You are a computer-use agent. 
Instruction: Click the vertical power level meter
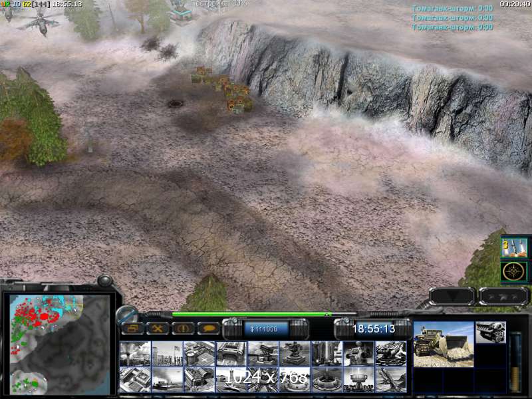pyautogui.click(x=516, y=362)
